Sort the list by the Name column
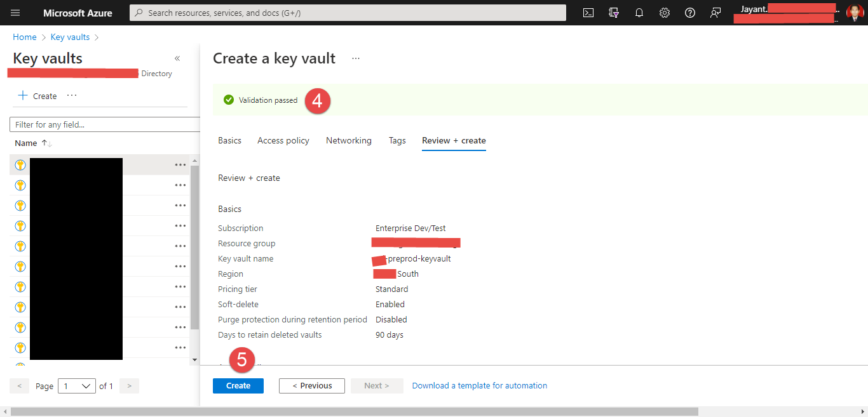The image size is (868, 417). pyautogui.click(x=33, y=143)
